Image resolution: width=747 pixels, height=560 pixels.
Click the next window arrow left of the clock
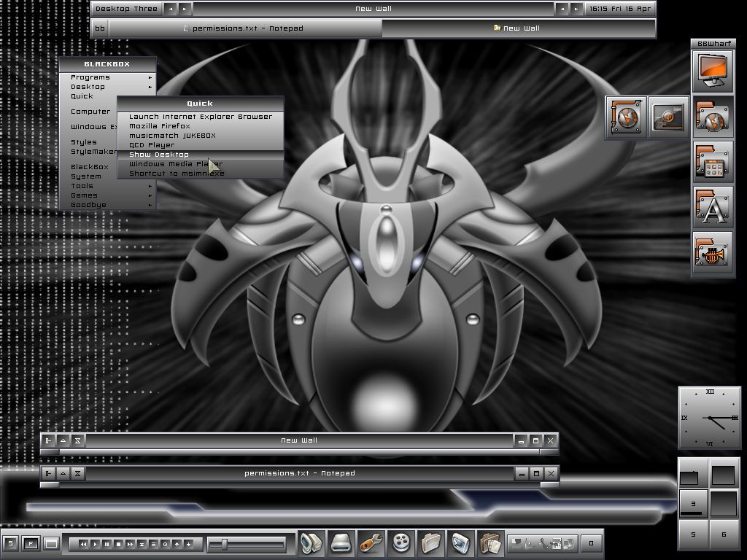tap(576, 9)
